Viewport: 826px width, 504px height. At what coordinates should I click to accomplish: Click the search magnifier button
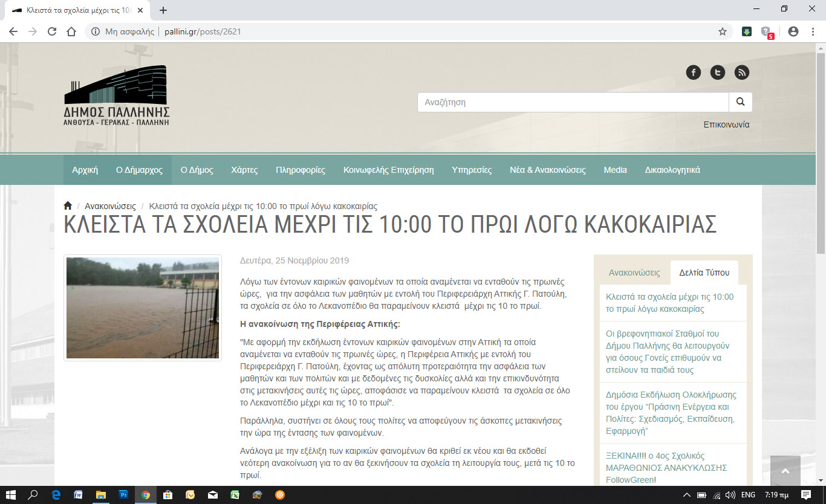741,102
